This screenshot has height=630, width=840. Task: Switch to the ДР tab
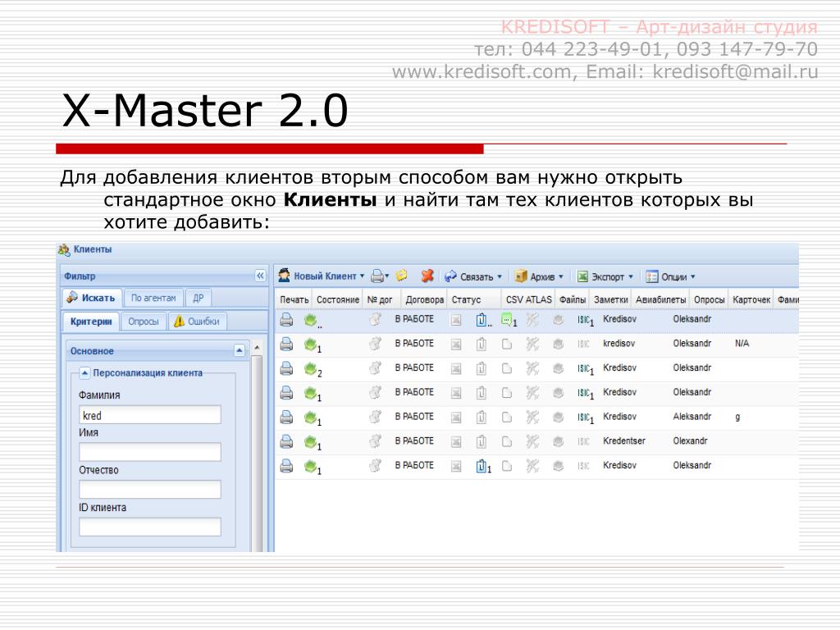(199, 299)
